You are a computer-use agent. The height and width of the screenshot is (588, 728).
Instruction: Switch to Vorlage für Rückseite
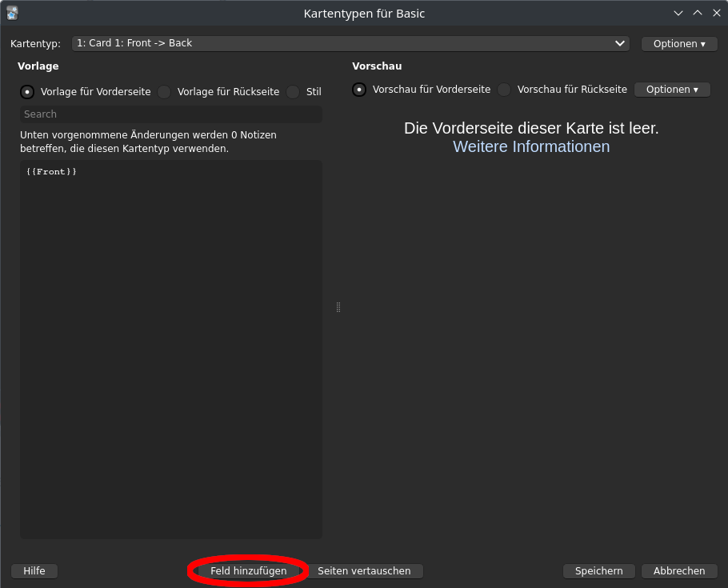pyautogui.click(x=163, y=92)
